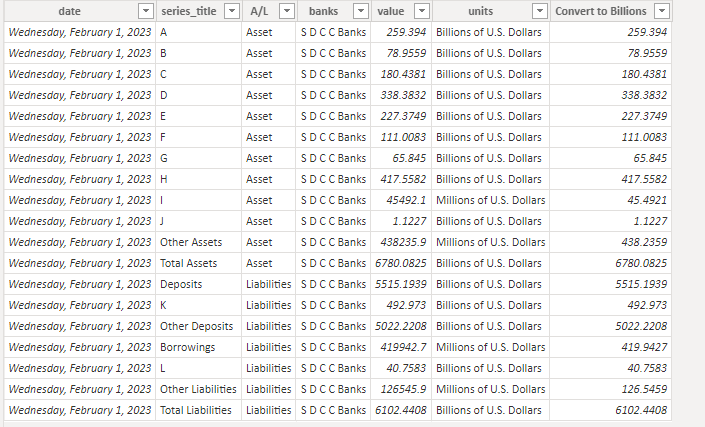705x427 pixels.
Task: Click the series_title cell 'H'
Action: 199,179
